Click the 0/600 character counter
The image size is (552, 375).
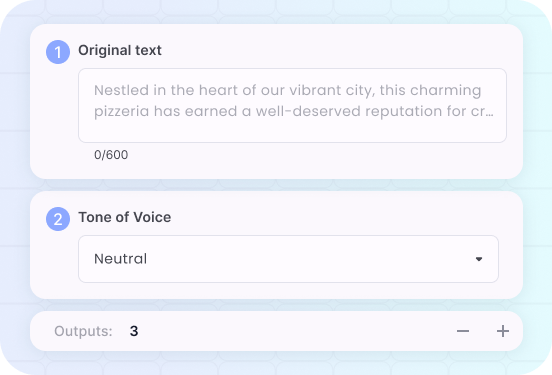point(111,155)
